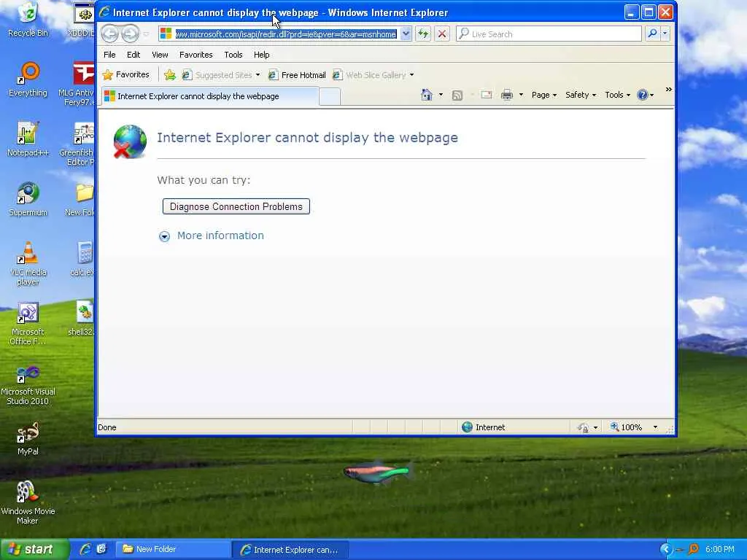Viewport: 747px width, 560px height.
Task: Show more command bar items chevron
Action: (x=668, y=90)
